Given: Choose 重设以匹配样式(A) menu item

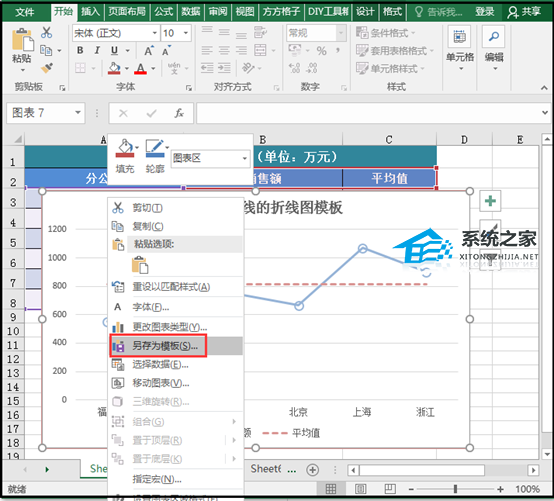Looking at the screenshot, I should coord(176,287).
